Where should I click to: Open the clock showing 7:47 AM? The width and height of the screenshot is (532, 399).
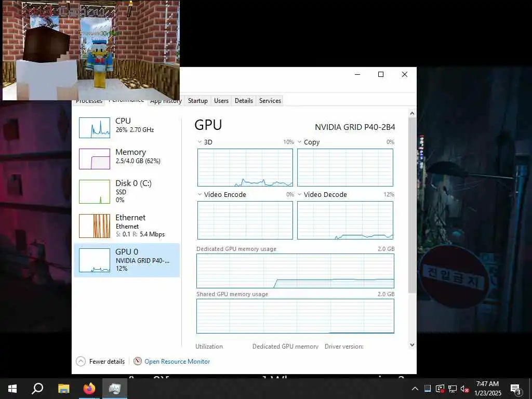tap(487, 389)
